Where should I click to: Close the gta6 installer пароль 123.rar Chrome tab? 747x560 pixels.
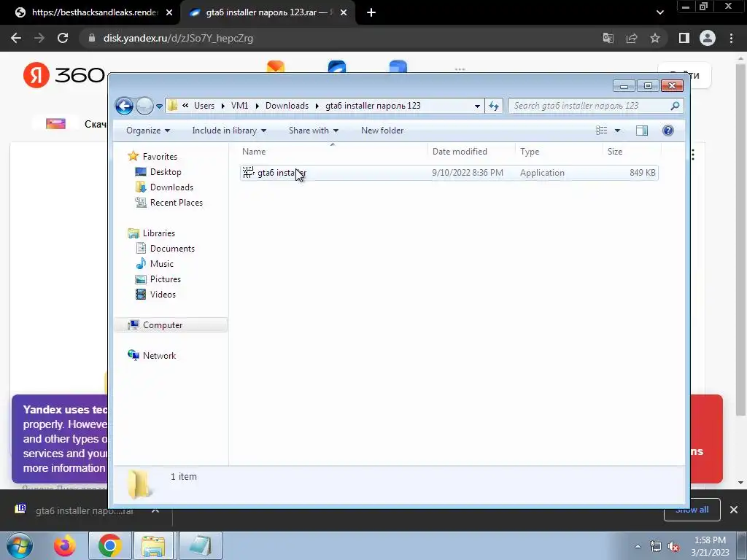pyautogui.click(x=344, y=12)
